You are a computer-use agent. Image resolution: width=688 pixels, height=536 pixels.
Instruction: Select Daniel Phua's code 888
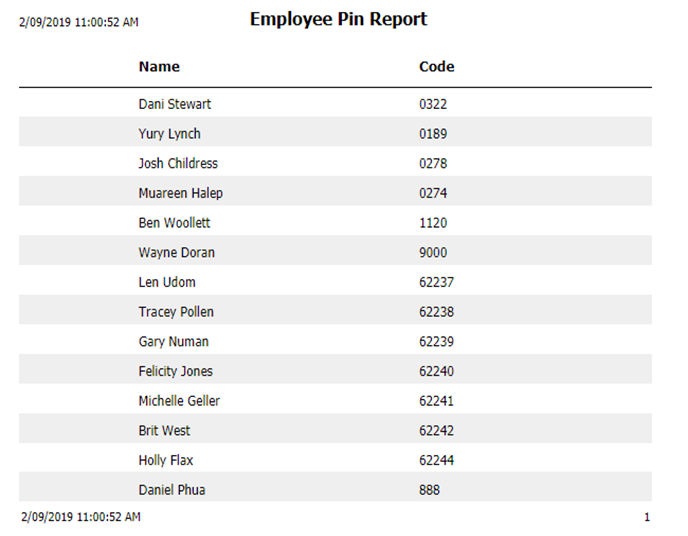429,490
